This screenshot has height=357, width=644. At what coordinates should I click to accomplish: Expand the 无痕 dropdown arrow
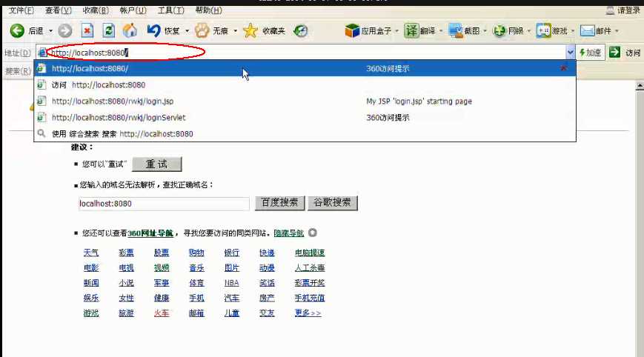click(236, 31)
